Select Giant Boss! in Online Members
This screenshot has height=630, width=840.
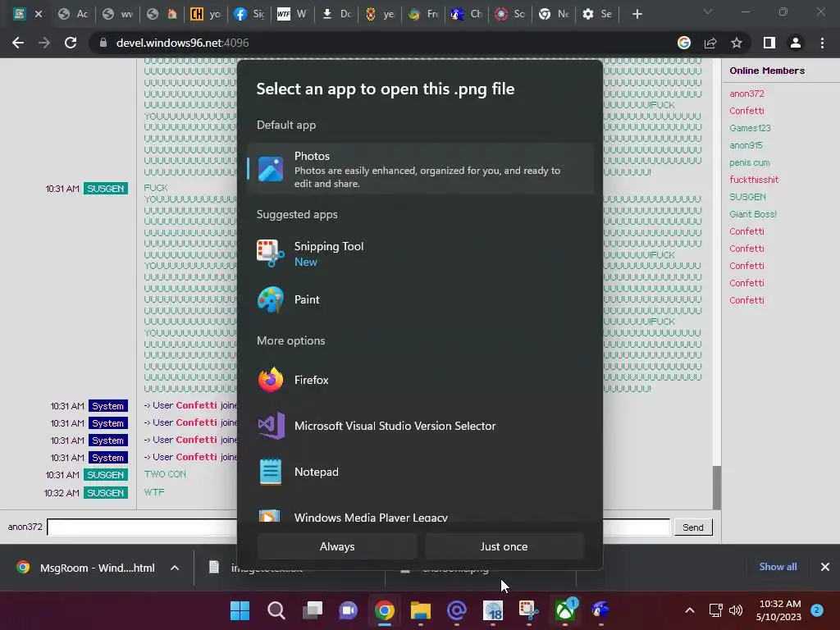click(753, 214)
